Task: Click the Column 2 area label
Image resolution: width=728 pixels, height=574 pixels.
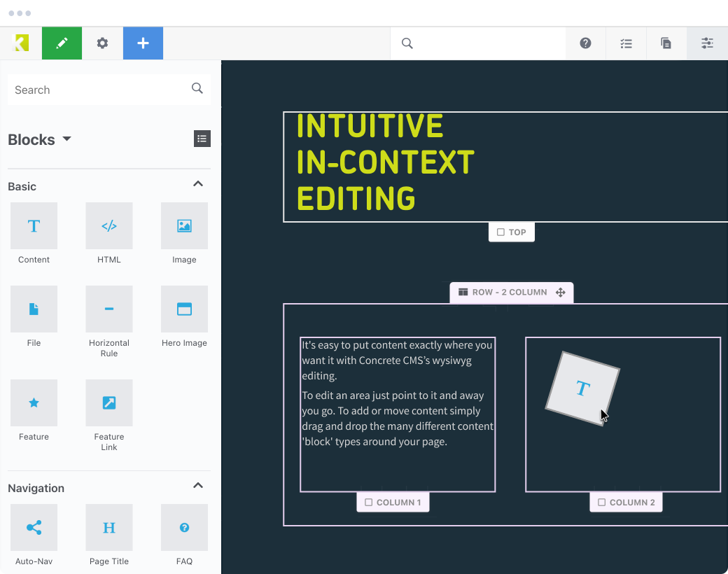Action: 626,503
